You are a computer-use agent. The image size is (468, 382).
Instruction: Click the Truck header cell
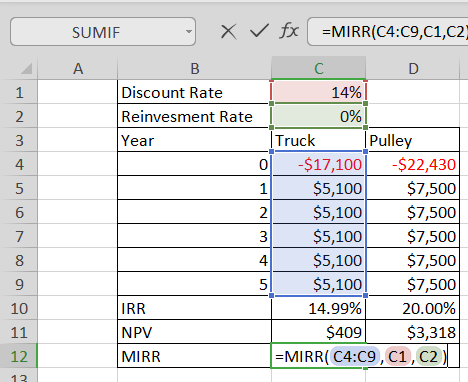tap(319, 140)
